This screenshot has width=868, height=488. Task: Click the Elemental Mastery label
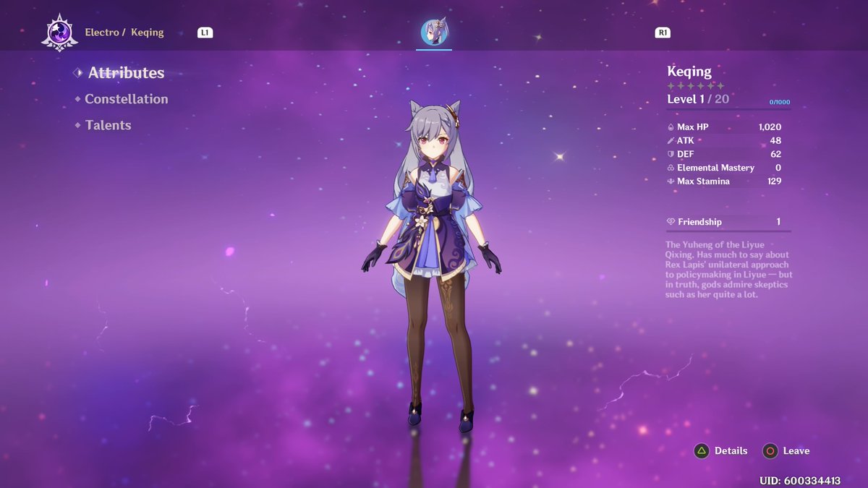click(x=715, y=168)
